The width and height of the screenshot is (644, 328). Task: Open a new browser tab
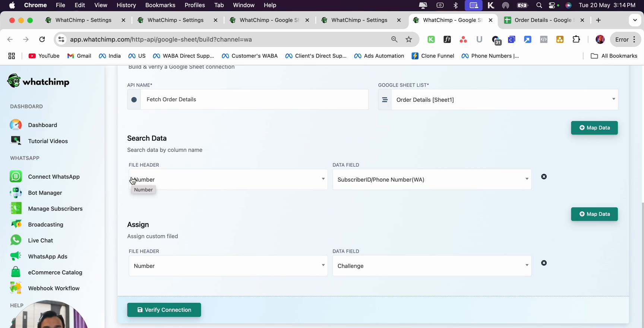point(599,20)
